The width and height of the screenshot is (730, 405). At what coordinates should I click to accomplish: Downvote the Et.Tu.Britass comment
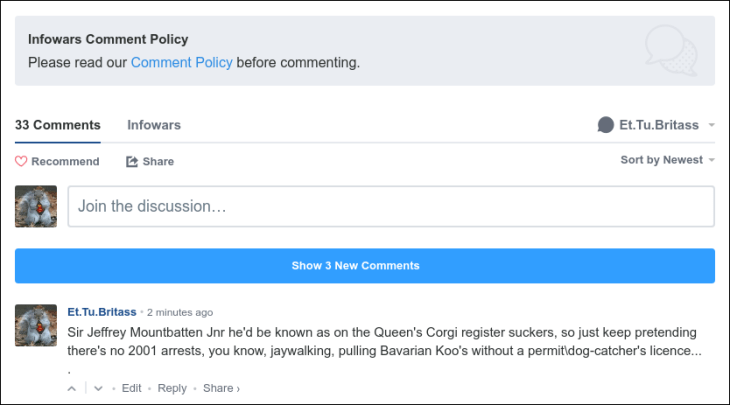coord(98,388)
